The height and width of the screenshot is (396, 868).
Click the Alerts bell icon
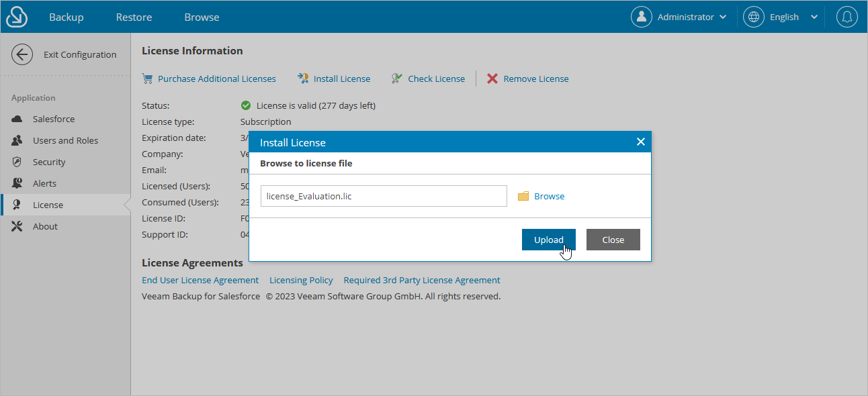point(17,183)
